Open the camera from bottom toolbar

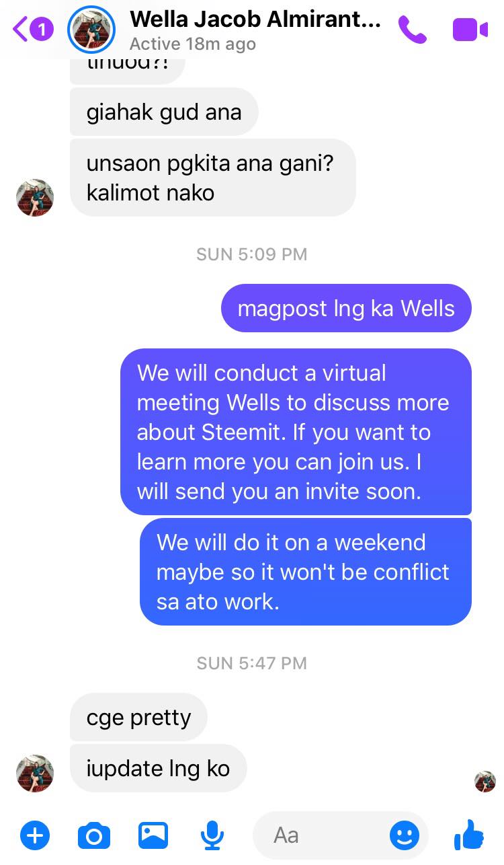[94, 836]
